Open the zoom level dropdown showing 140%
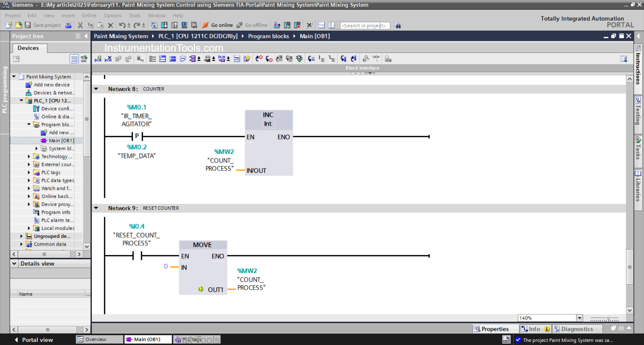This screenshot has width=644, height=345. click(x=579, y=318)
